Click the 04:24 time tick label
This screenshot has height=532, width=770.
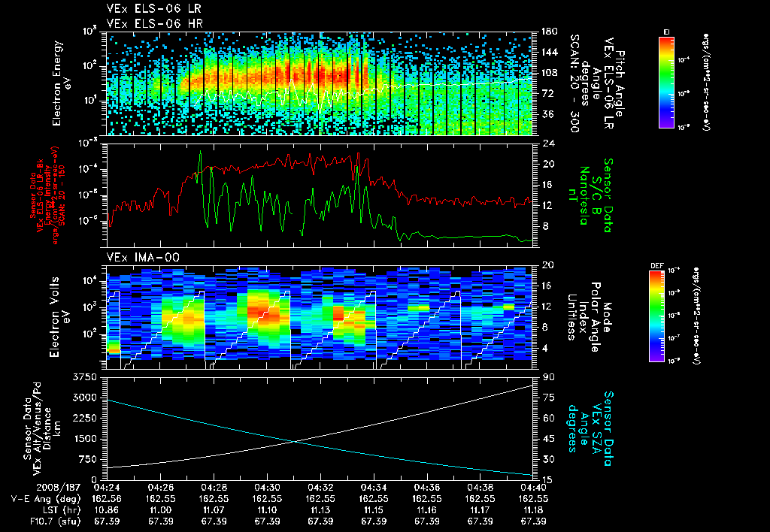(107, 488)
